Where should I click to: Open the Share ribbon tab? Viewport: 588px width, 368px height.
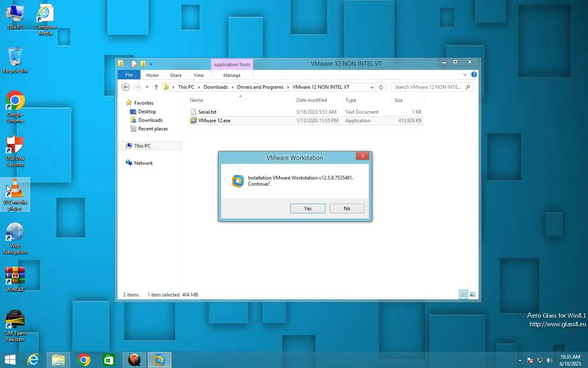(176, 75)
